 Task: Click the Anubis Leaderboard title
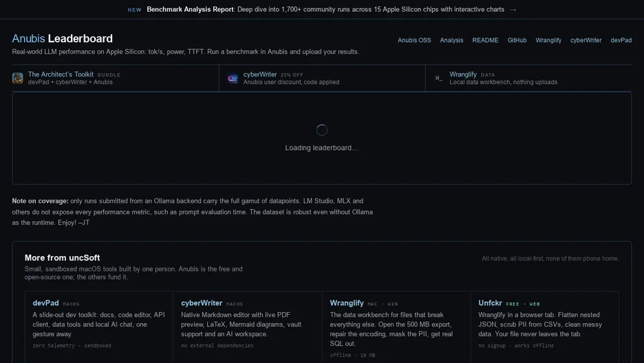(x=62, y=39)
